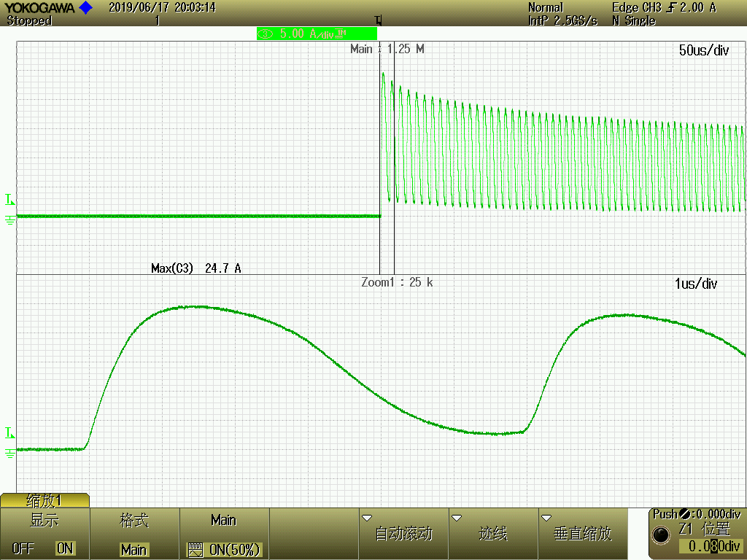Click the 1us/div zoom timebase label
Image resolution: width=747 pixels, height=560 pixels.
[695, 284]
